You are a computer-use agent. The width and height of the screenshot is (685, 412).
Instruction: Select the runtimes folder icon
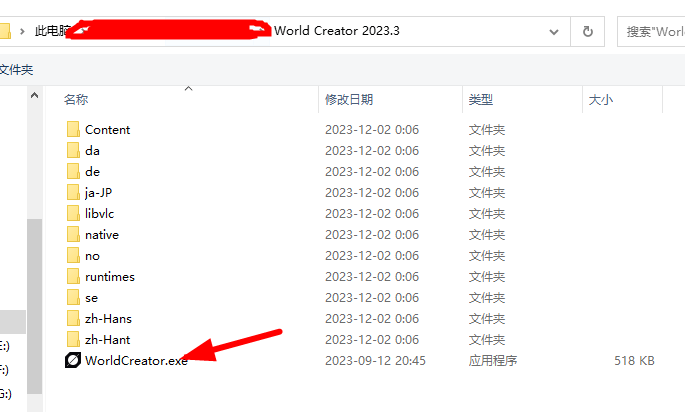73,277
